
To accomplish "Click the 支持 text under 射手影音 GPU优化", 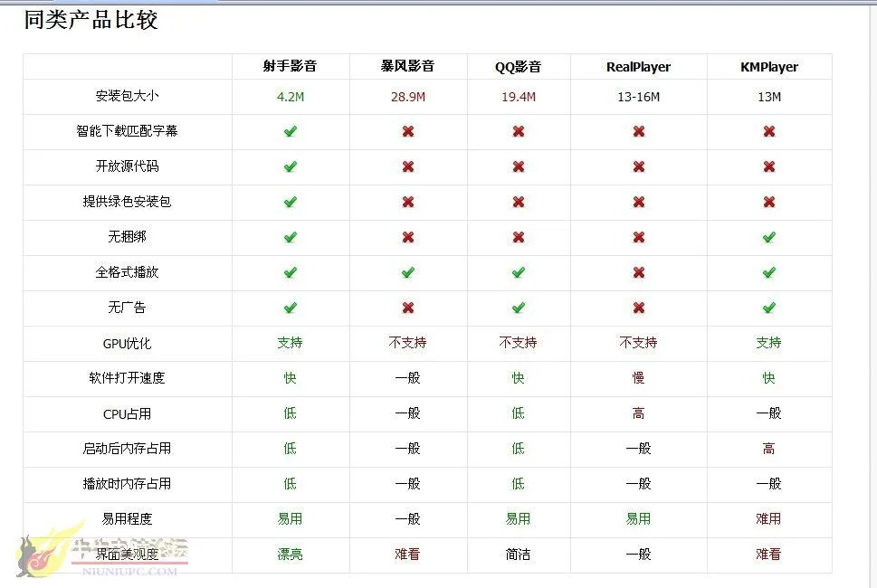I will pos(290,343).
